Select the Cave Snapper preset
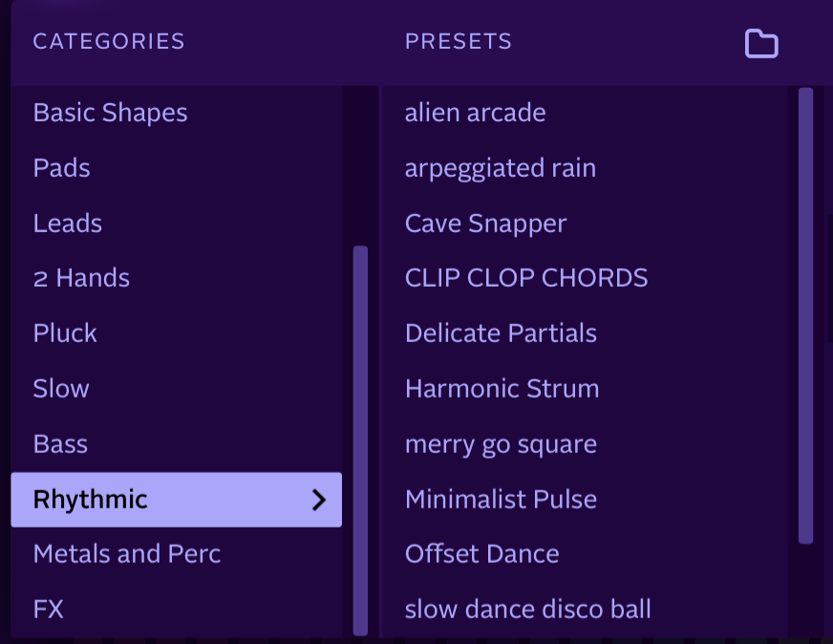This screenshot has height=644, width=833. 485,224
